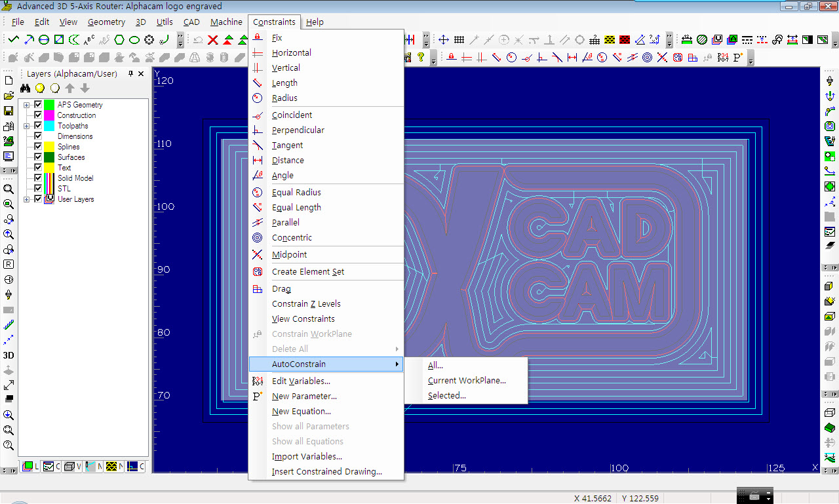Click the Drag menu entry
This screenshot has width=839, height=504.
326,288
